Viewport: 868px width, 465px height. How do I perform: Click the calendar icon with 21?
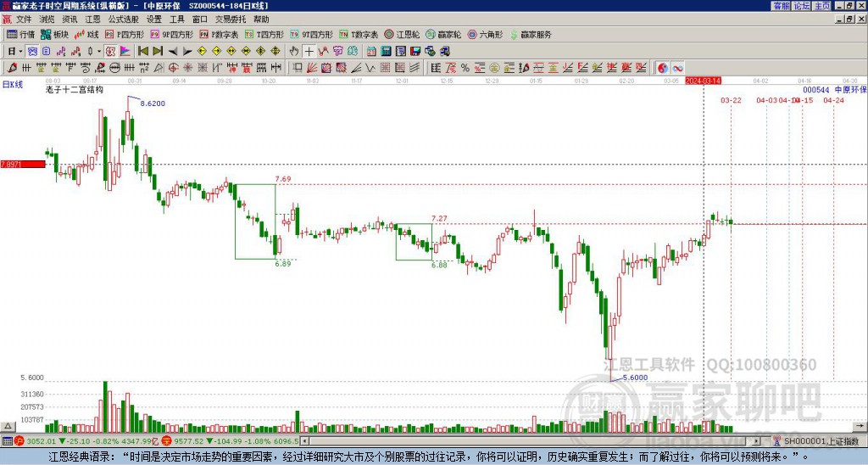tap(371, 52)
